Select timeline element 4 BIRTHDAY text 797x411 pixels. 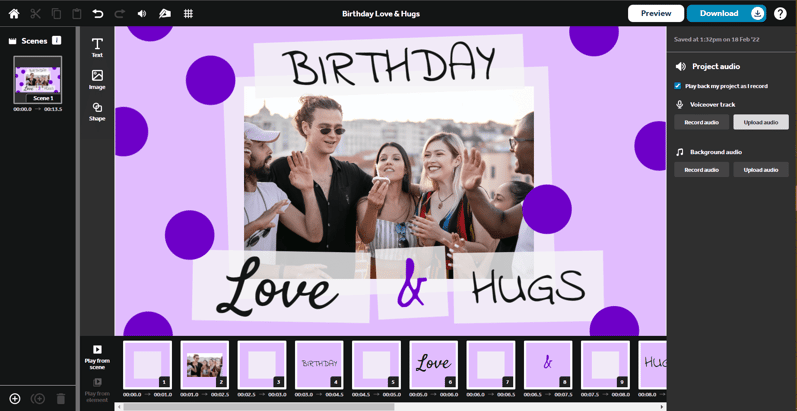pos(319,365)
